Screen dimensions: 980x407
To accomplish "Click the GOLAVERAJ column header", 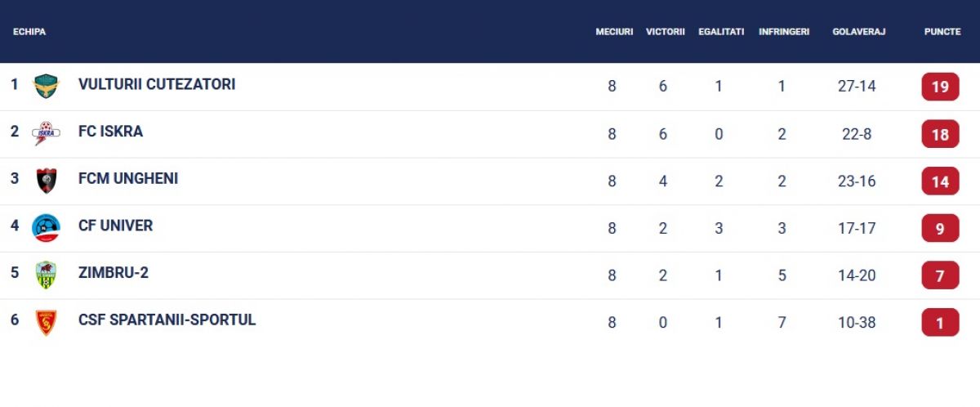I will coord(859,32).
